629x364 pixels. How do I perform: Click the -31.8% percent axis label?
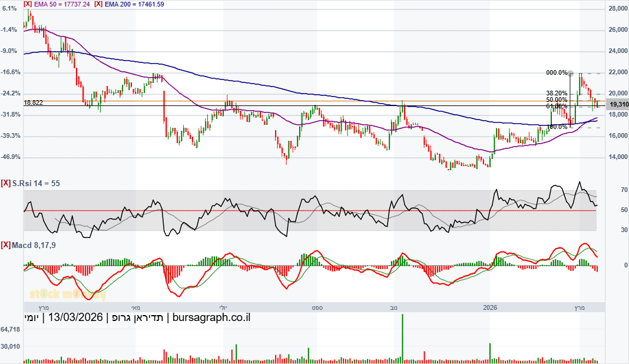[11, 115]
